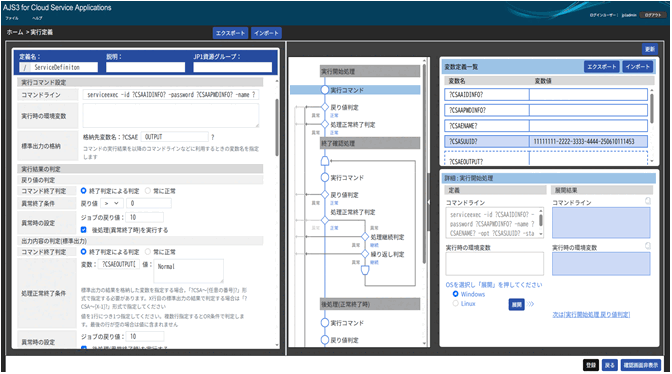Image resolution: width=672 pixels, height=374 pixels.
Task: Click the 説明 input field
Action: pos(146,67)
